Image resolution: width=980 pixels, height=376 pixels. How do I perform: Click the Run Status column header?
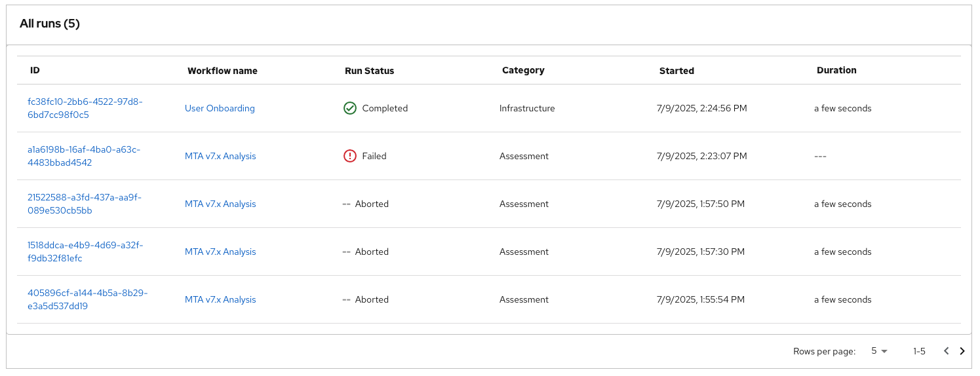(x=369, y=71)
